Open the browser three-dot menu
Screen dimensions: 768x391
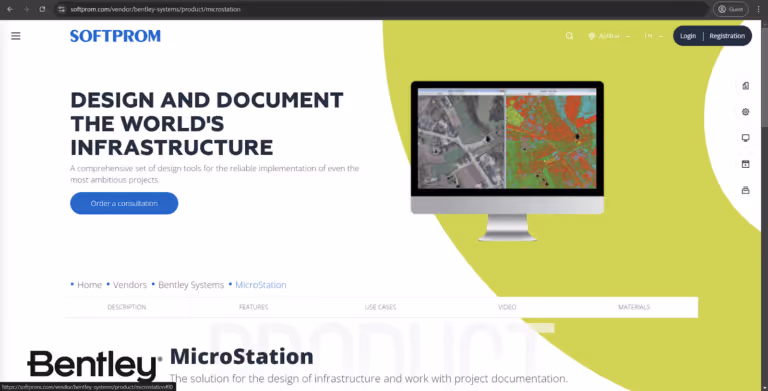click(x=758, y=9)
